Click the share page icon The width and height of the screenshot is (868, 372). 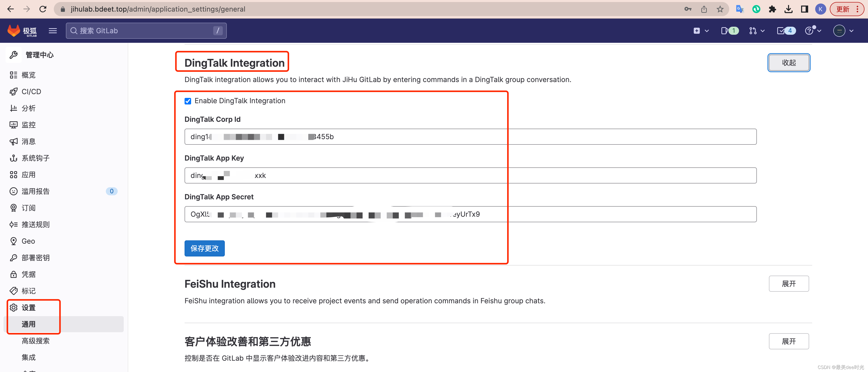pos(704,9)
